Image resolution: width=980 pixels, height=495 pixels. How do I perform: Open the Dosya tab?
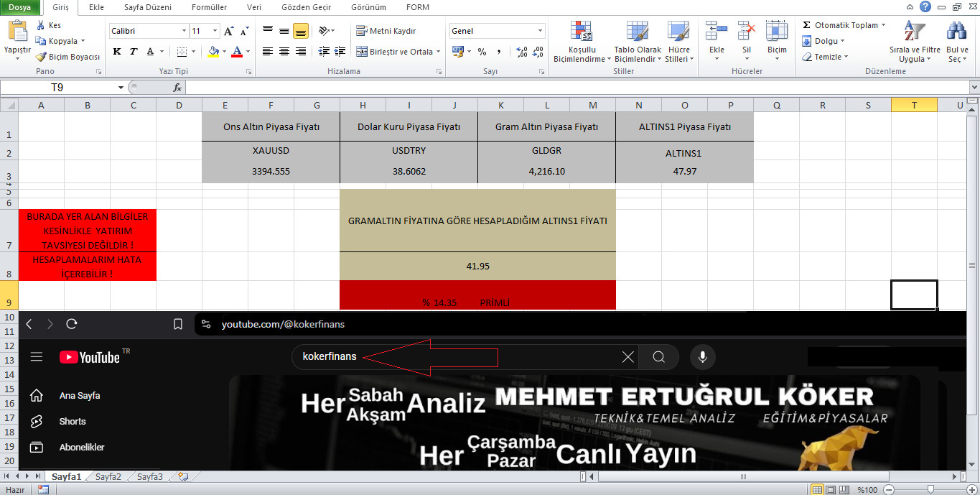tap(20, 7)
